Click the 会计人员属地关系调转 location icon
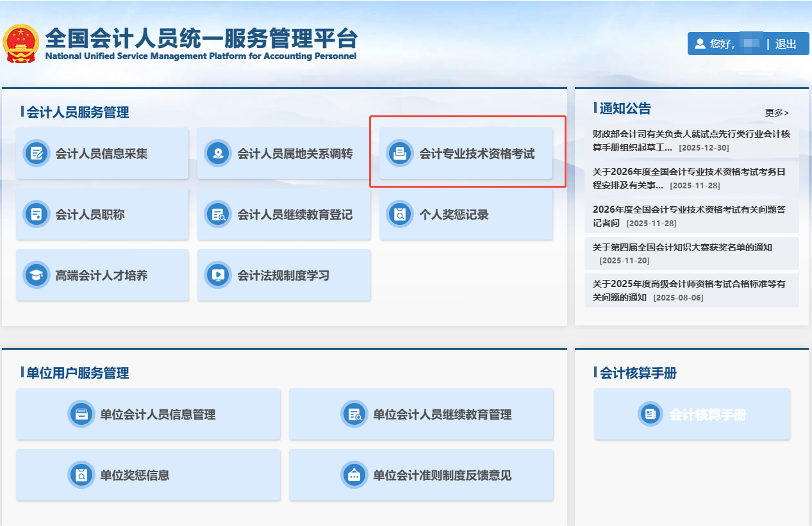Screen dimensions: 812x526 (x=218, y=153)
